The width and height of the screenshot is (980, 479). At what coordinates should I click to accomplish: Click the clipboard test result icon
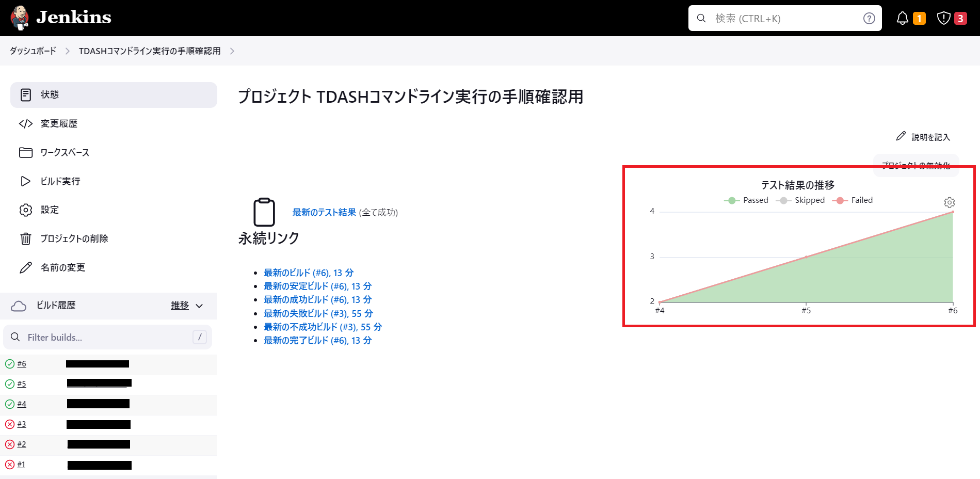[264, 212]
